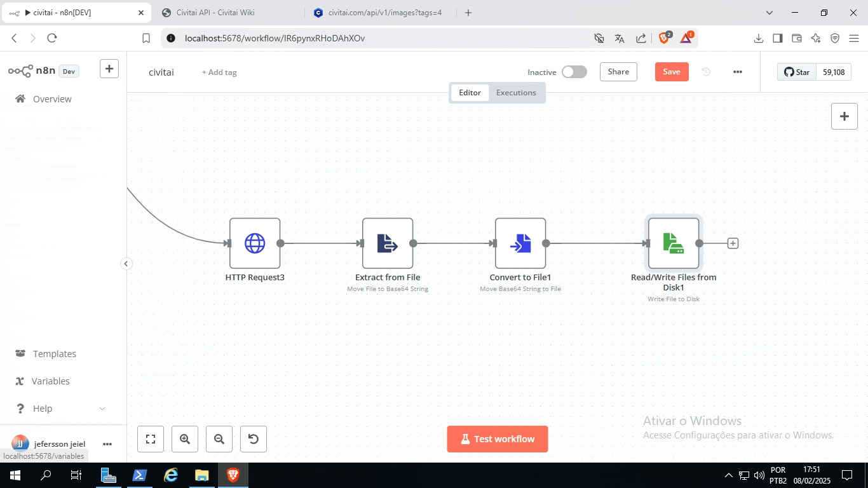This screenshot has height=488, width=868.
Task: Open the Templates sidebar item
Action: coord(54,354)
